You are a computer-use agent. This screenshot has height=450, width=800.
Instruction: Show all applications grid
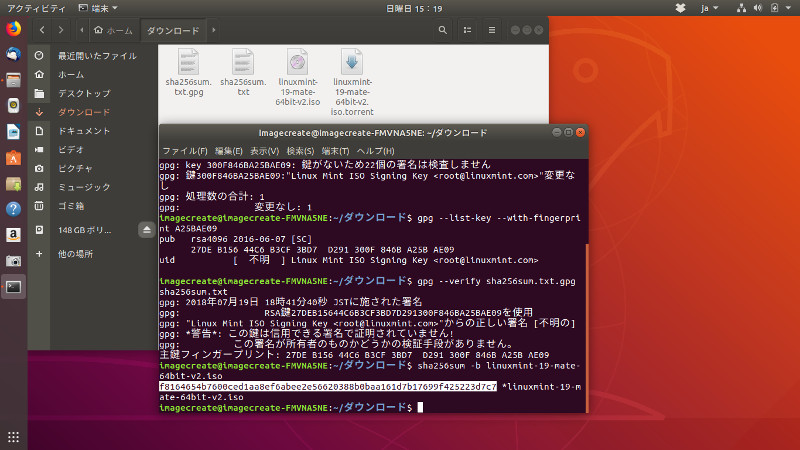[13, 437]
